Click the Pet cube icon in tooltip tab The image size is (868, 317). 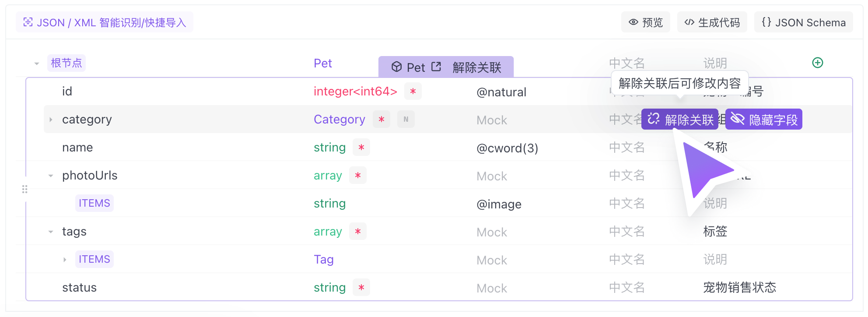396,67
